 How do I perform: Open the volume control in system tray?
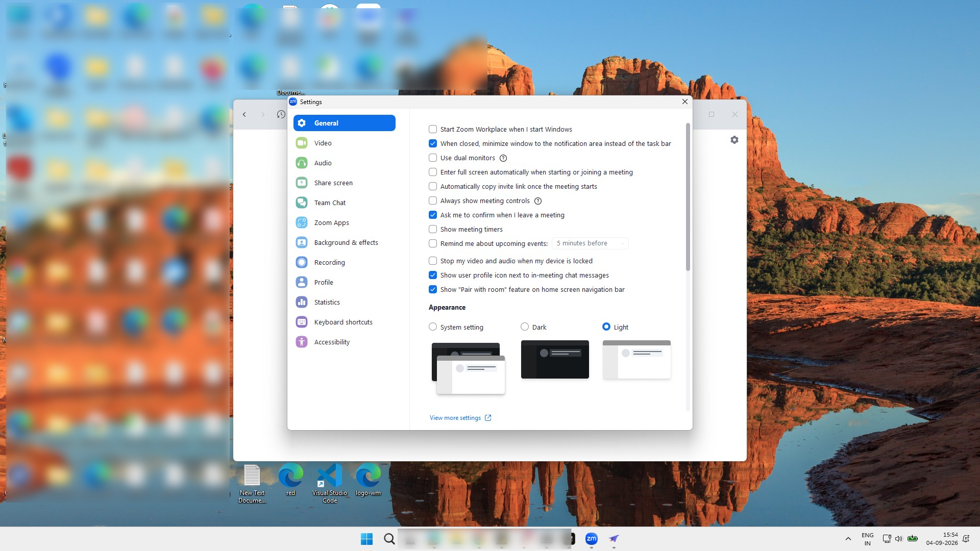pyautogui.click(x=899, y=539)
